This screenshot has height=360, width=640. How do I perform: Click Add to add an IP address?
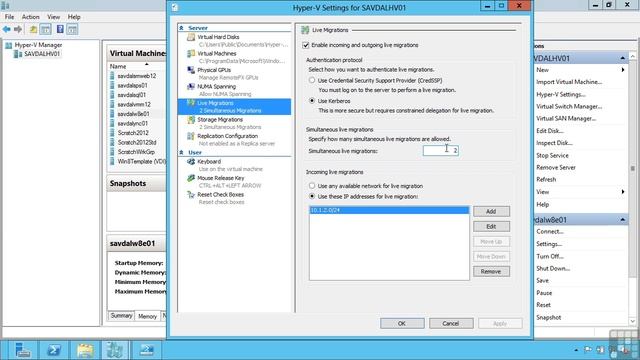pos(491,211)
